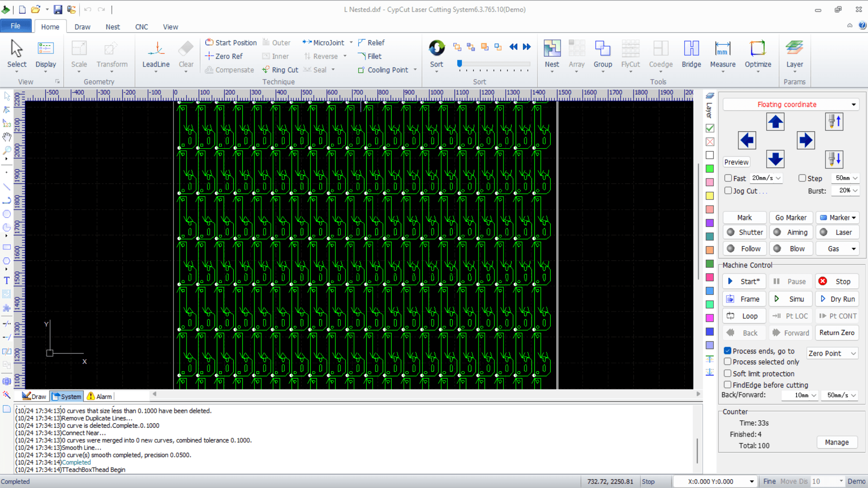The width and height of the screenshot is (868, 488).
Task: Toggle the Jog Cut checkbox
Action: (x=728, y=191)
